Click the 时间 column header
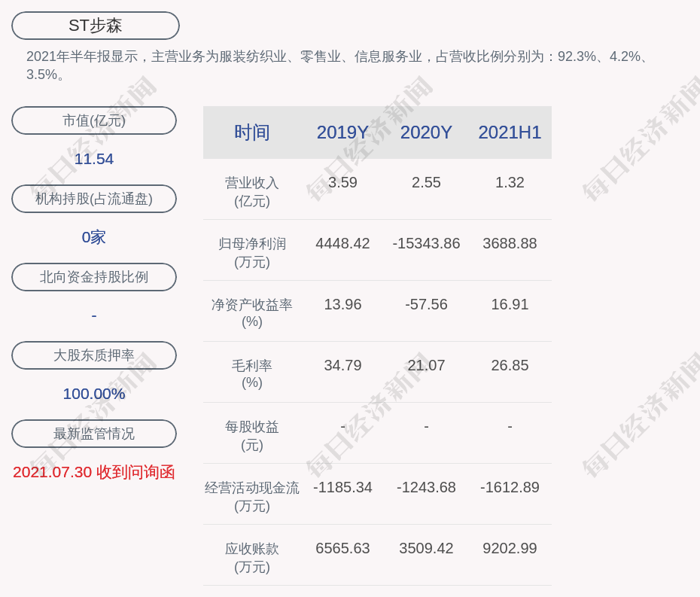The image size is (700, 597). 252,132
